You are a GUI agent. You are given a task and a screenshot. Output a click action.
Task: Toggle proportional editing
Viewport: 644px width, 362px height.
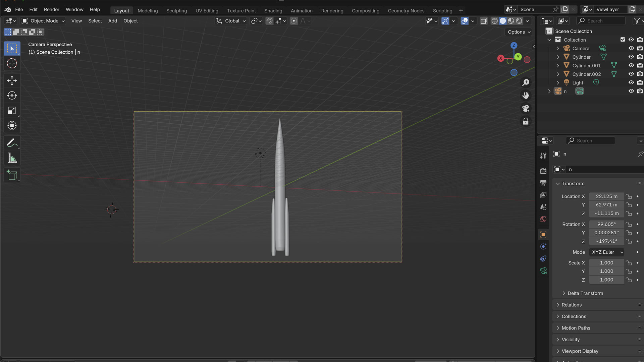coord(294,21)
